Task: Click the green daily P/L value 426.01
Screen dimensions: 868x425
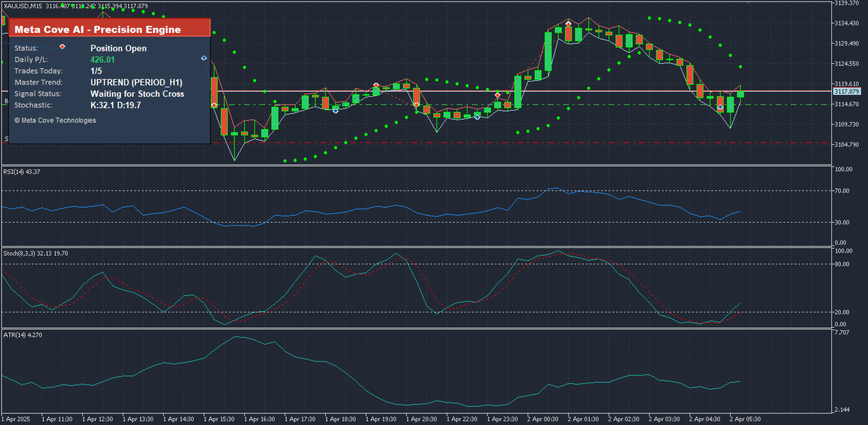Action: tap(102, 59)
